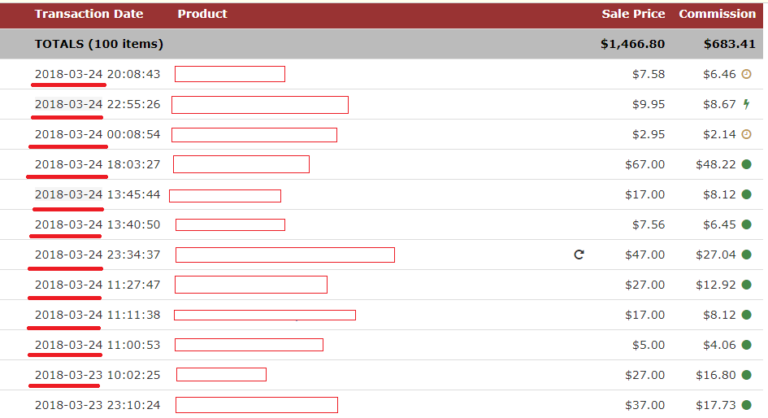Select the 2018-03-24 18:03:27 transaction date
The width and height of the screenshot is (768, 418).
click(97, 164)
